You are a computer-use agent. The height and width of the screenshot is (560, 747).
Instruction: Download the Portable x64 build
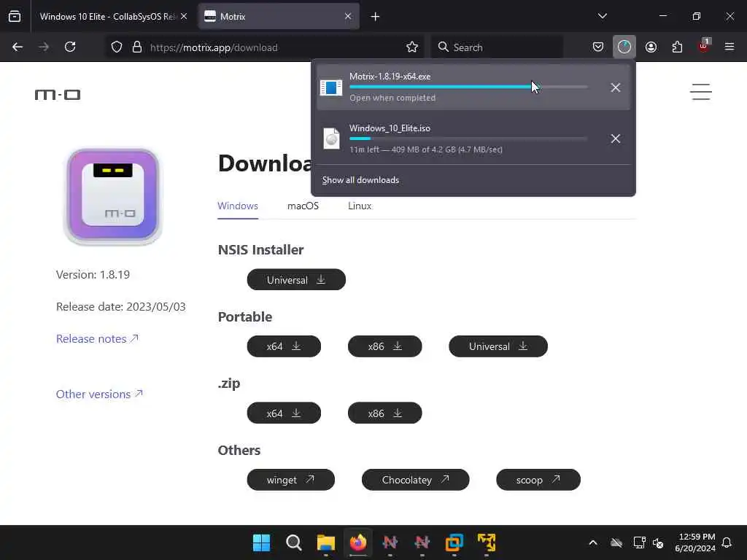pos(284,346)
